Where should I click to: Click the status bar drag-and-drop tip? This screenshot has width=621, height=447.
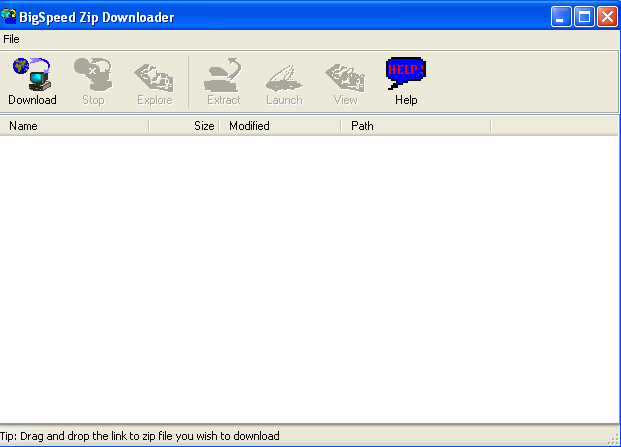point(140,436)
